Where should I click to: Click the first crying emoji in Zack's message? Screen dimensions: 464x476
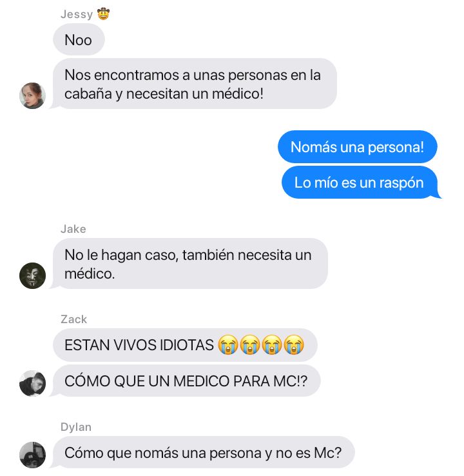click(228, 345)
